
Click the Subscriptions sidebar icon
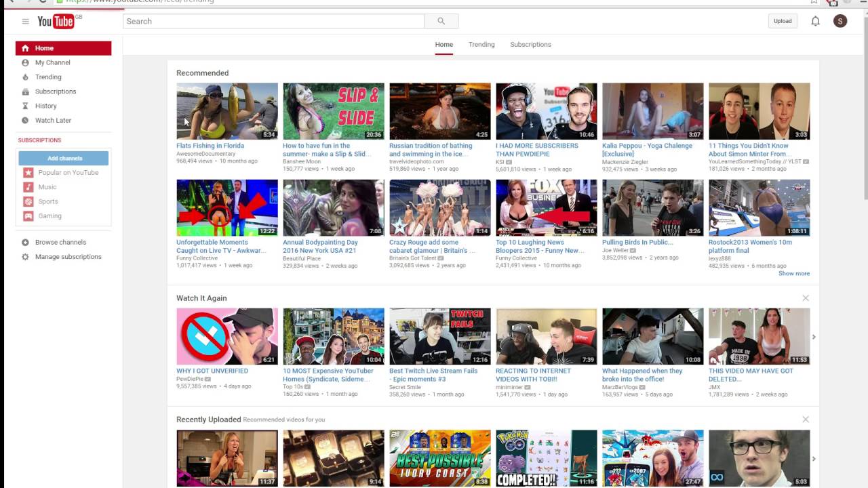[x=25, y=91]
